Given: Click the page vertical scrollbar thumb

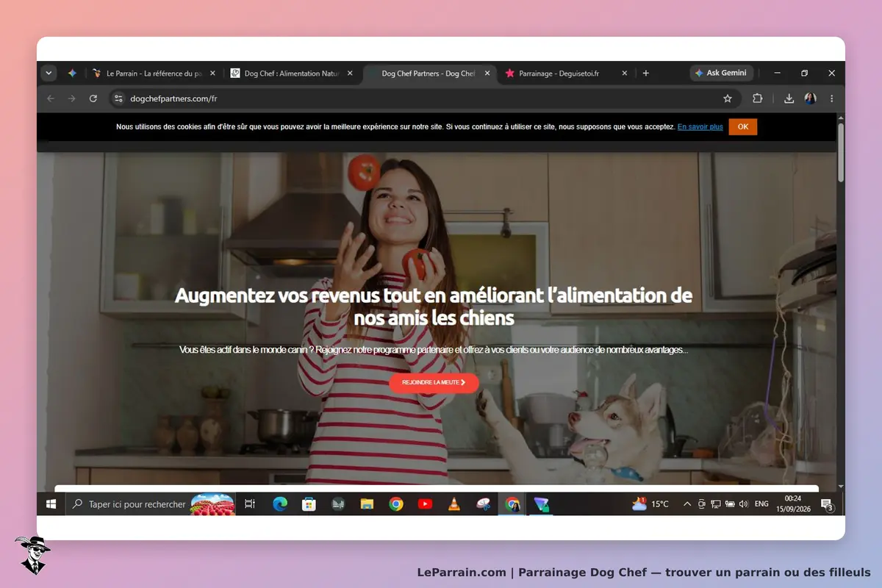Looking at the screenshot, I should click(841, 152).
